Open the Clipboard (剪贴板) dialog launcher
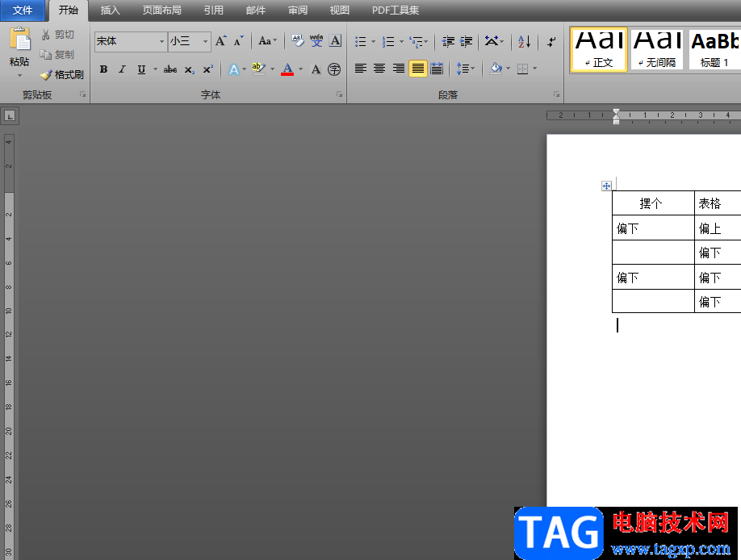Viewport: 741px width, 560px height. point(82,95)
